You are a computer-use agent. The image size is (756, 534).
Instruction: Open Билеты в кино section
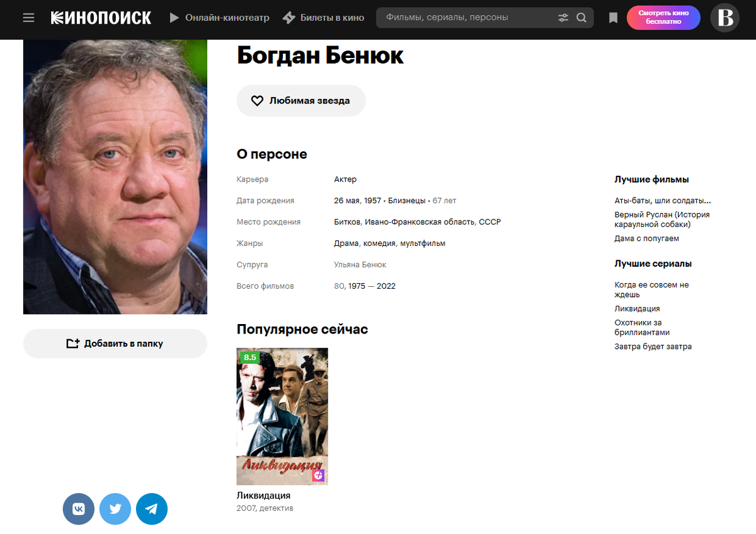pyautogui.click(x=323, y=18)
